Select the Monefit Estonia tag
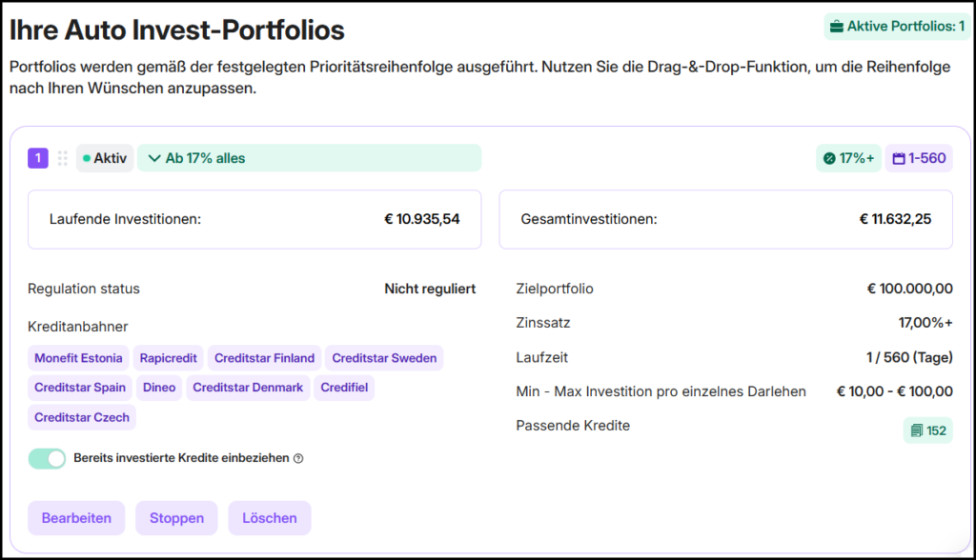This screenshot has height=560, width=976. point(78,358)
